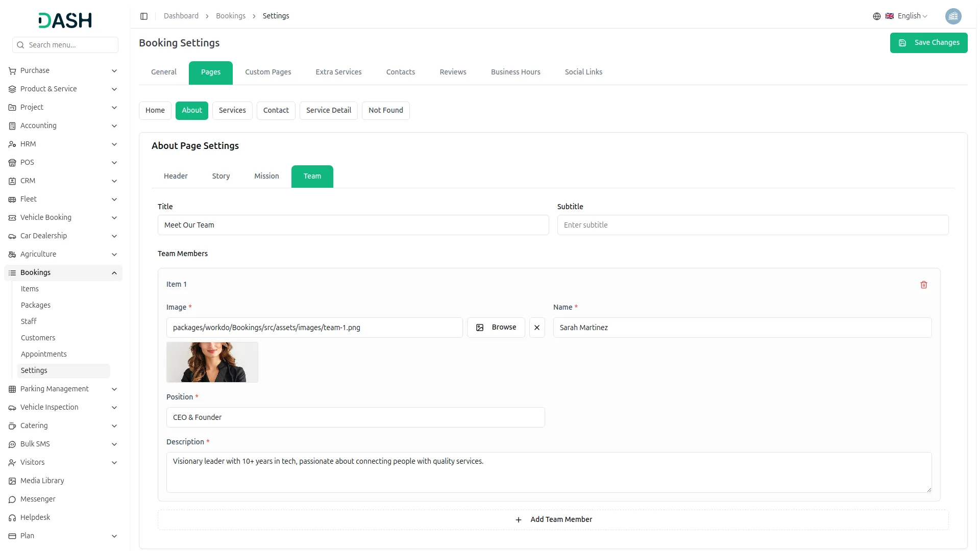Image resolution: width=980 pixels, height=551 pixels.
Task: Expand the Parking Management submenu
Action: (x=114, y=389)
